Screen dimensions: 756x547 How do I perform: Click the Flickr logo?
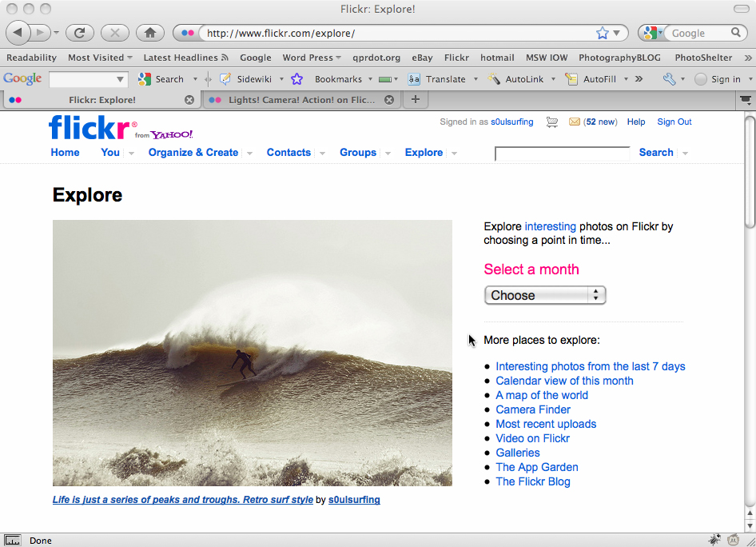tap(93, 127)
